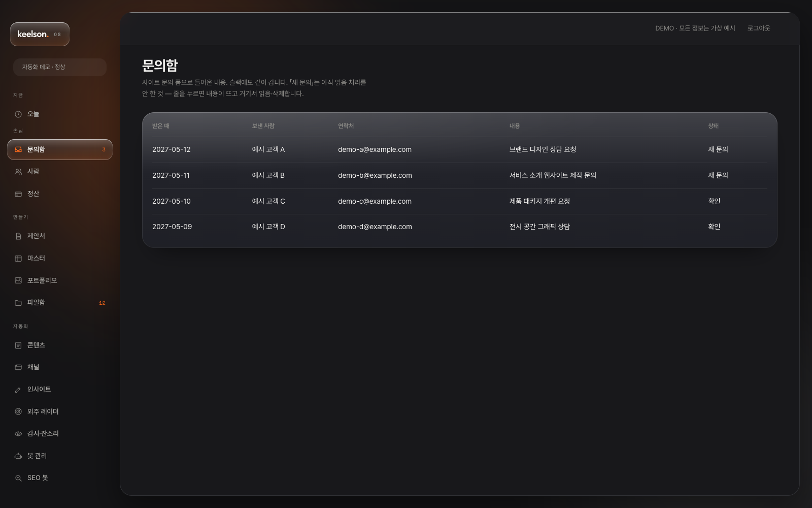Navigate to 포트폴리오

click(60, 280)
